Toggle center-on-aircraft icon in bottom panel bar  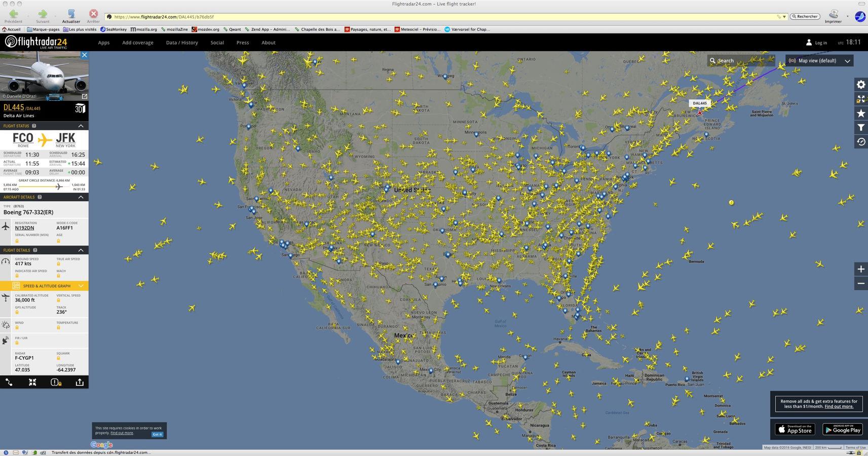[x=32, y=383]
